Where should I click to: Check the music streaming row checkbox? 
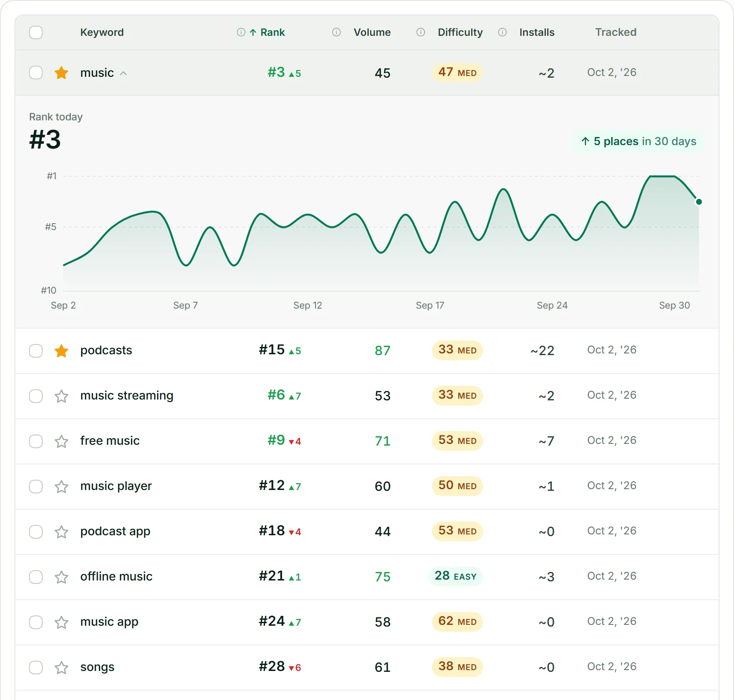click(x=36, y=396)
